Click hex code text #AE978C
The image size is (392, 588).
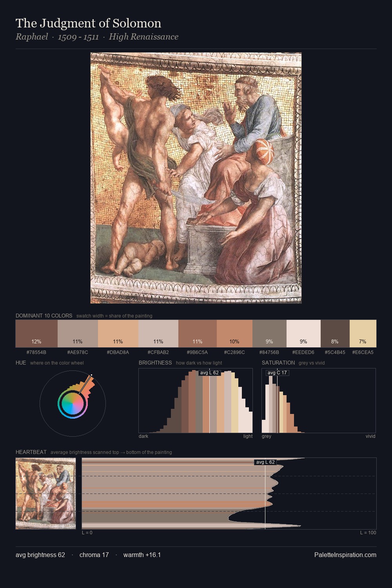coord(78,352)
